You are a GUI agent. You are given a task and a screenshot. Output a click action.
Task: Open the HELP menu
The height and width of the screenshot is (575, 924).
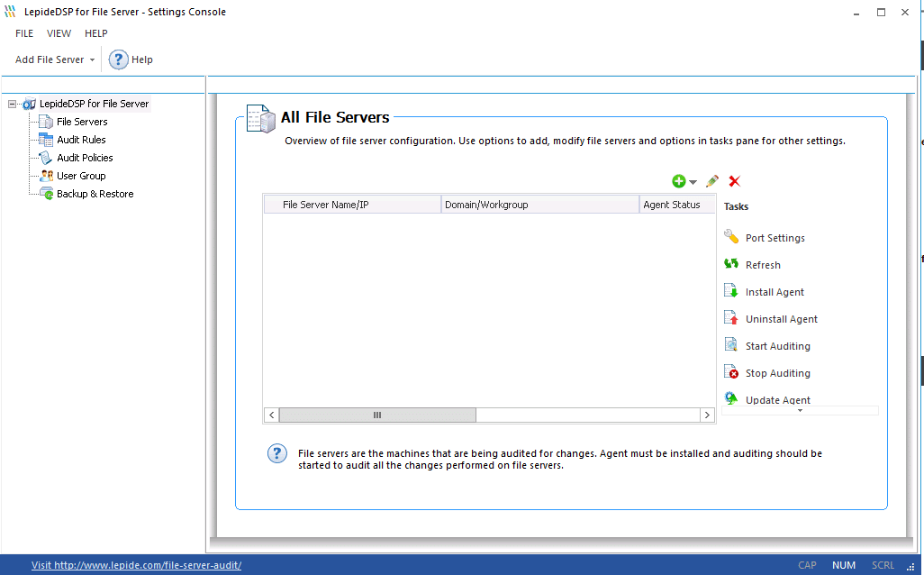click(96, 33)
